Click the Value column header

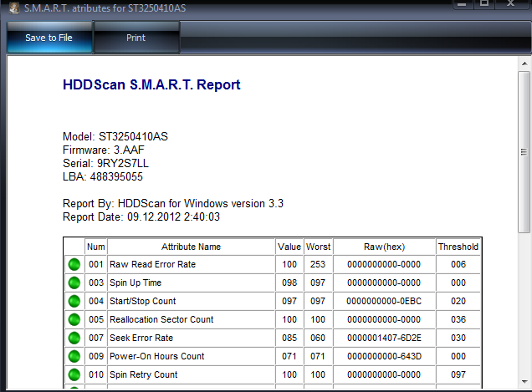point(289,247)
